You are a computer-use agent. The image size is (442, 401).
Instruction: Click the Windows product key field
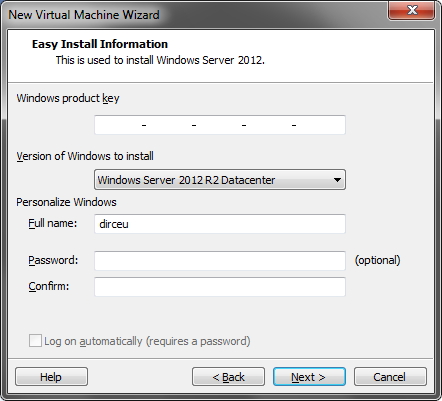[220, 125]
